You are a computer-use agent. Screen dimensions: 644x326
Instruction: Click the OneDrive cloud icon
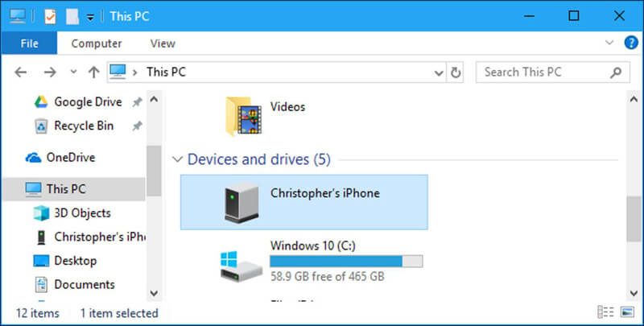[x=33, y=158]
